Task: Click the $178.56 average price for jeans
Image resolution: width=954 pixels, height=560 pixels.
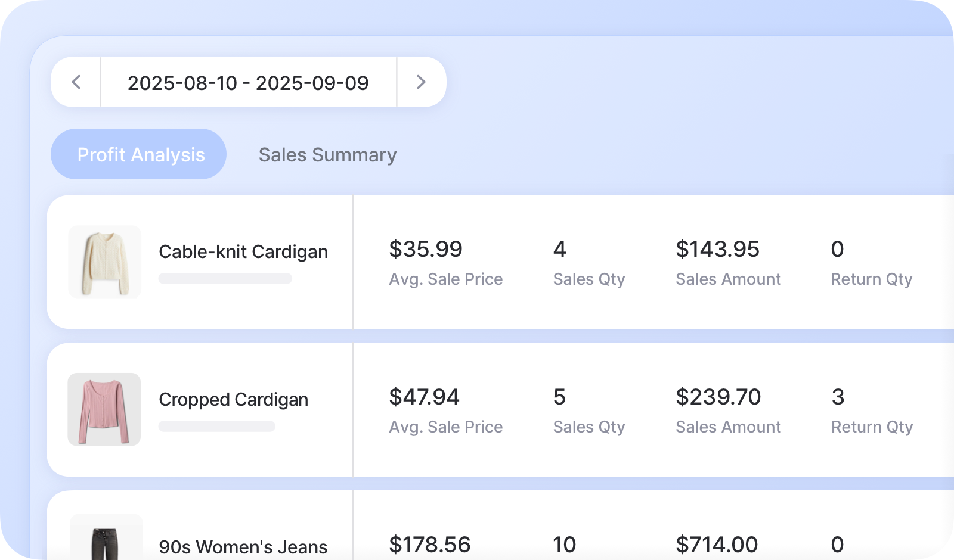Action: [429, 544]
